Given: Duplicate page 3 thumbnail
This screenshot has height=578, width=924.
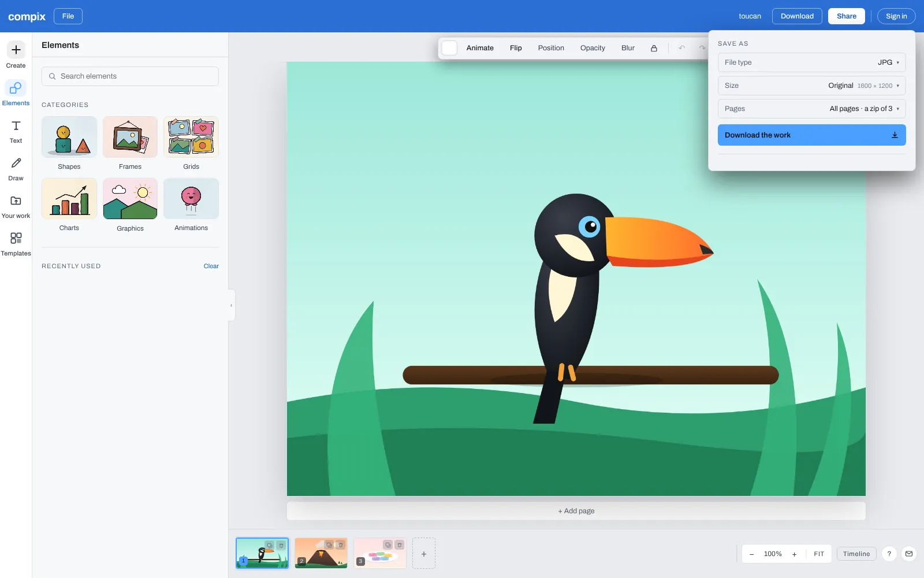Looking at the screenshot, I should (388, 545).
